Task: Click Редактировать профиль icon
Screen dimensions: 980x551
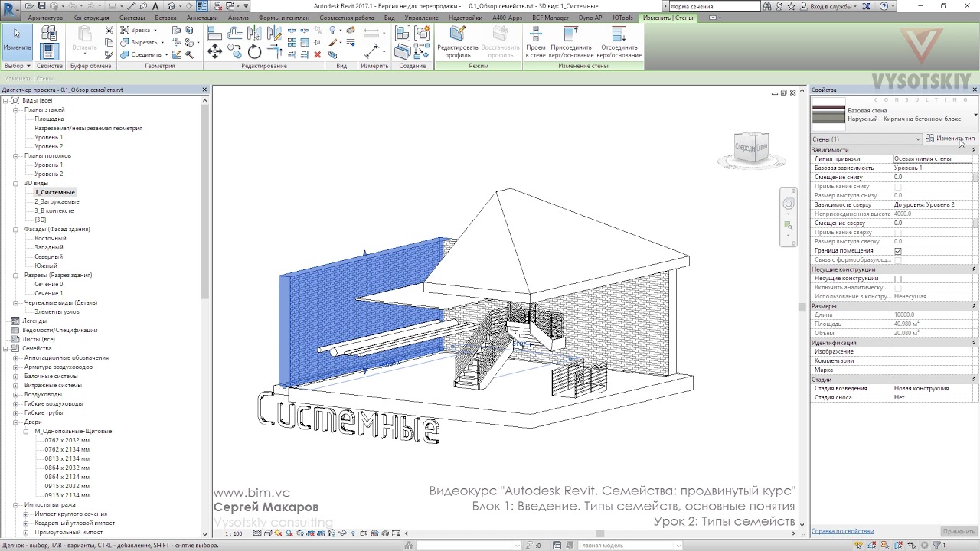Action: pos(457,41)
